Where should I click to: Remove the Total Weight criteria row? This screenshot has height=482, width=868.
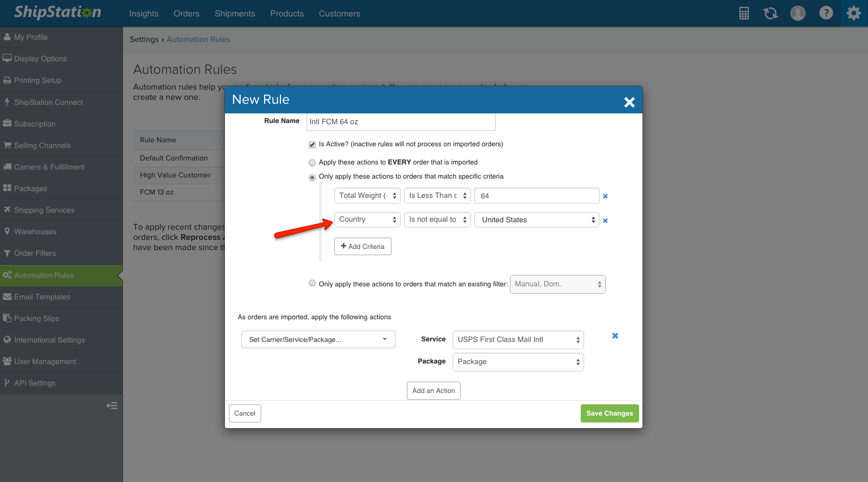pos(605,196)
